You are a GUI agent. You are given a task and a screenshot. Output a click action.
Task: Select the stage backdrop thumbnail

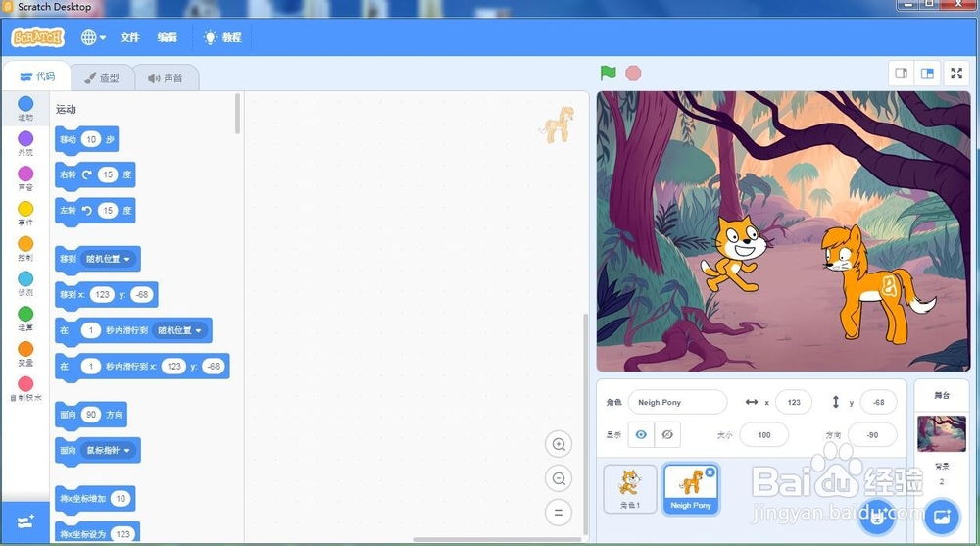[x=941, y=433]
